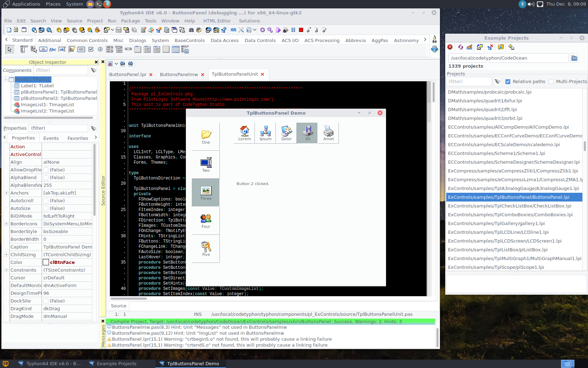Click the Save floppy disk toolbar icon

point(119,30)
